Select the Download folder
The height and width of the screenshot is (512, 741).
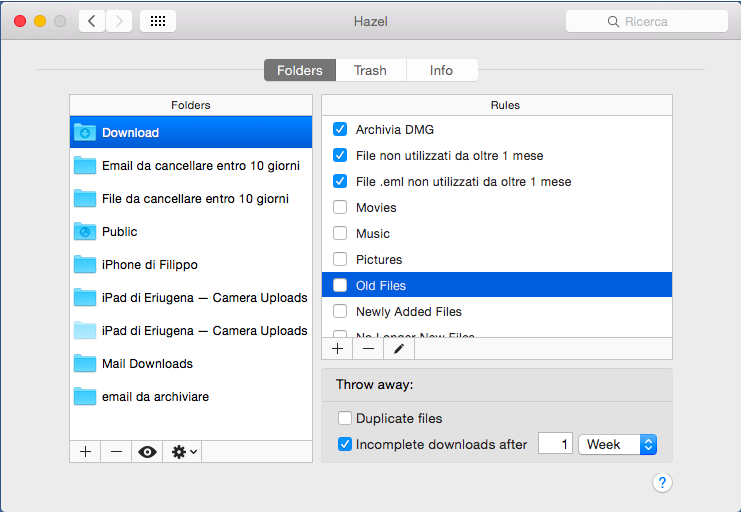(191, 132)
